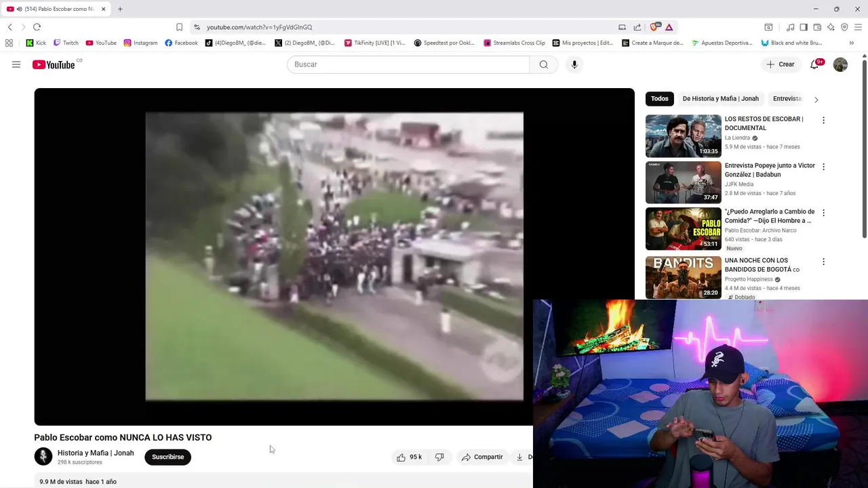The image size is (868, 488).
Task: Open the Kick bookmark
Action: click(36, 43)
